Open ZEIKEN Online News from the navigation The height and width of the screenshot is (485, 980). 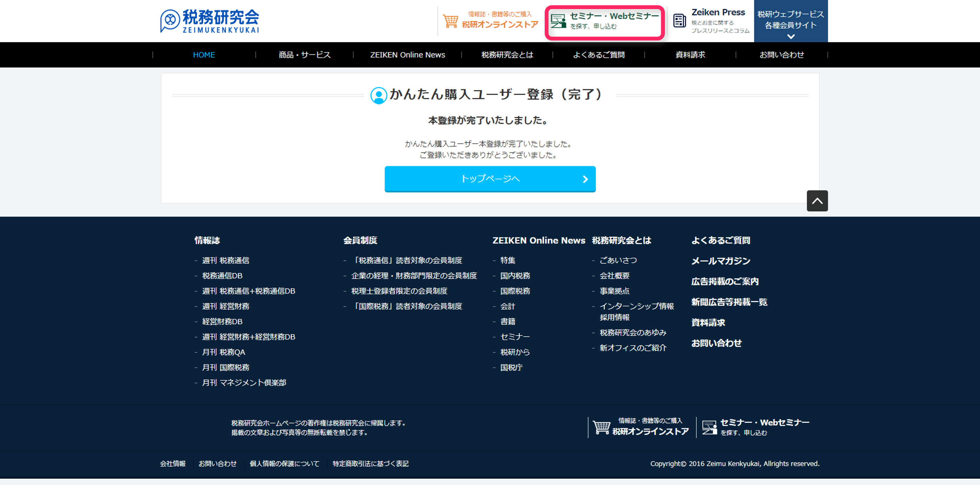[407, 55]
